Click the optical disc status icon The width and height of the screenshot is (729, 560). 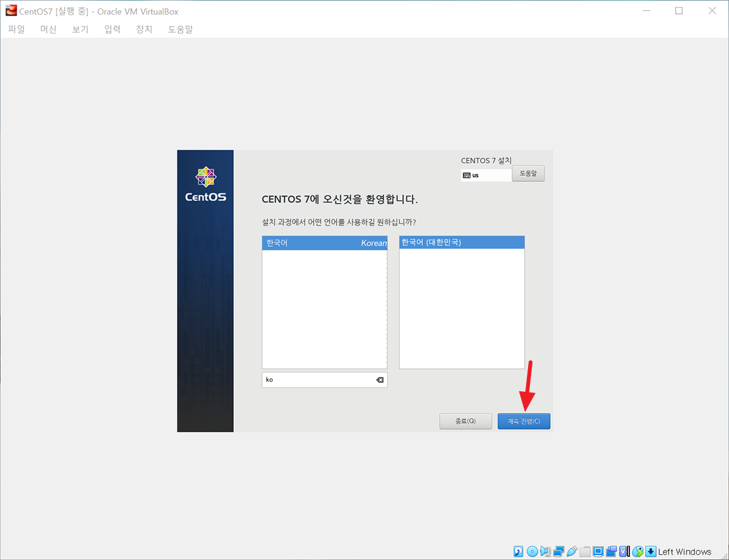click(x=532, y=551)
